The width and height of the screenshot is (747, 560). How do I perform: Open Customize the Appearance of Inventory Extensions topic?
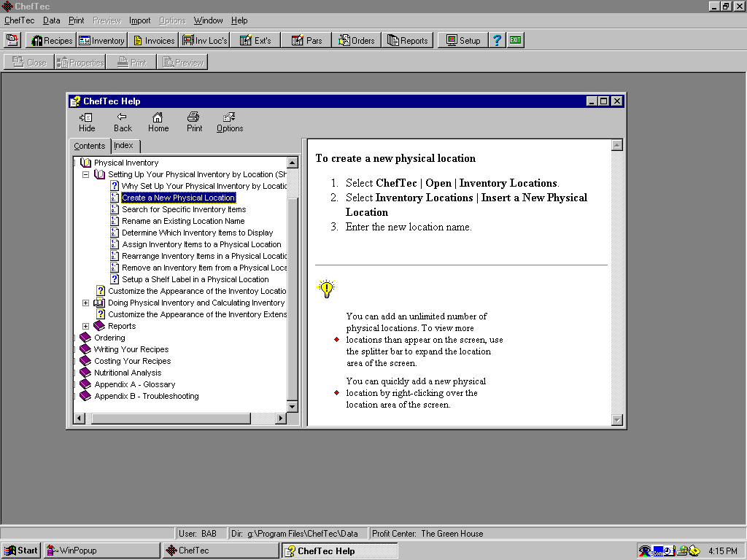(197, 314)
